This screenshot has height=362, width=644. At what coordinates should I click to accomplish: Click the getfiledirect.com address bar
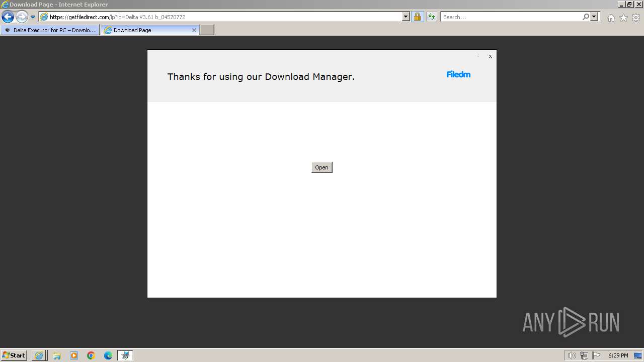point(220,17)
